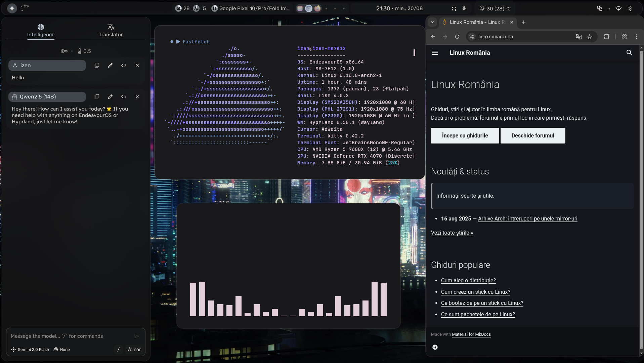Open the Linux România hamburger menu
The width and height of the screenshot is (644, 363).
pyautogui.click(x=435, y=53)
